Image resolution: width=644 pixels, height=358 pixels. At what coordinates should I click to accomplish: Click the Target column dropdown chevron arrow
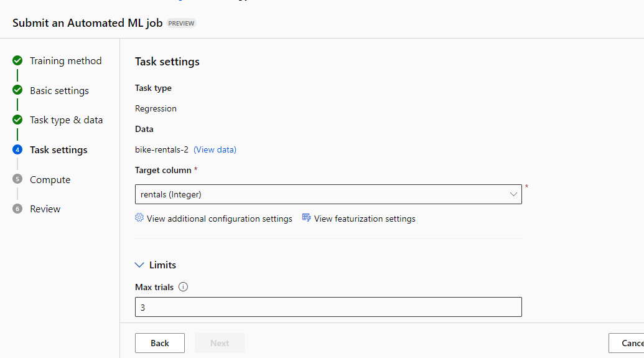click(x=513, y=194)
